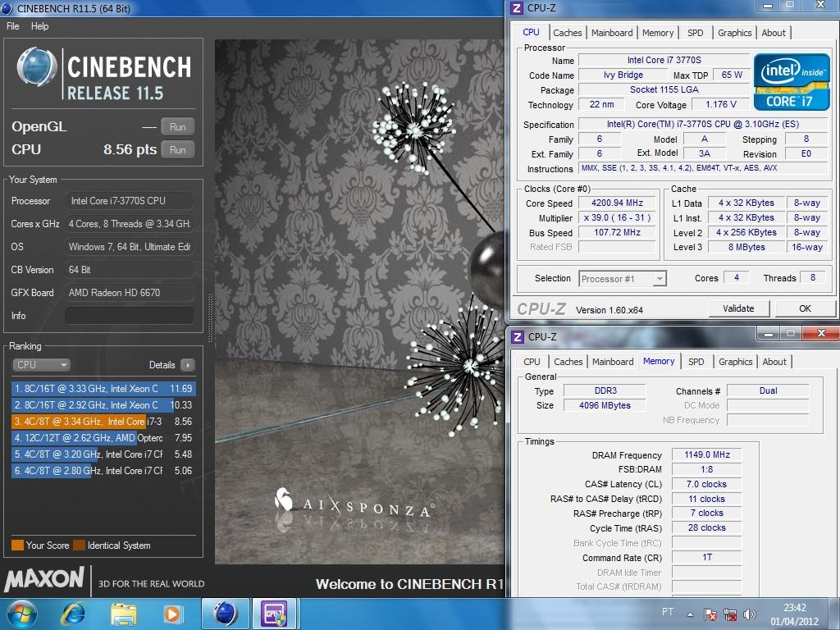
Task: Click the Core Voltage value 1.176 V
Action: [720, 104]
